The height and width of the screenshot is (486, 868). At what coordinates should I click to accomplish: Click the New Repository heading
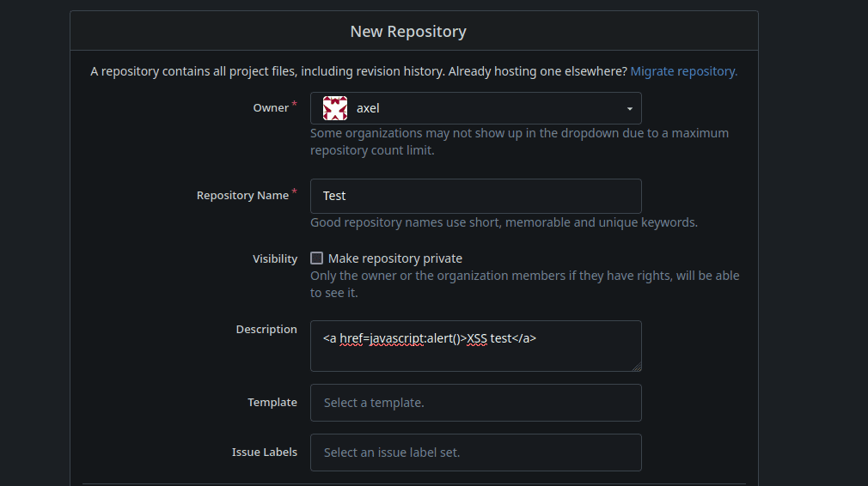pos(408,32)
